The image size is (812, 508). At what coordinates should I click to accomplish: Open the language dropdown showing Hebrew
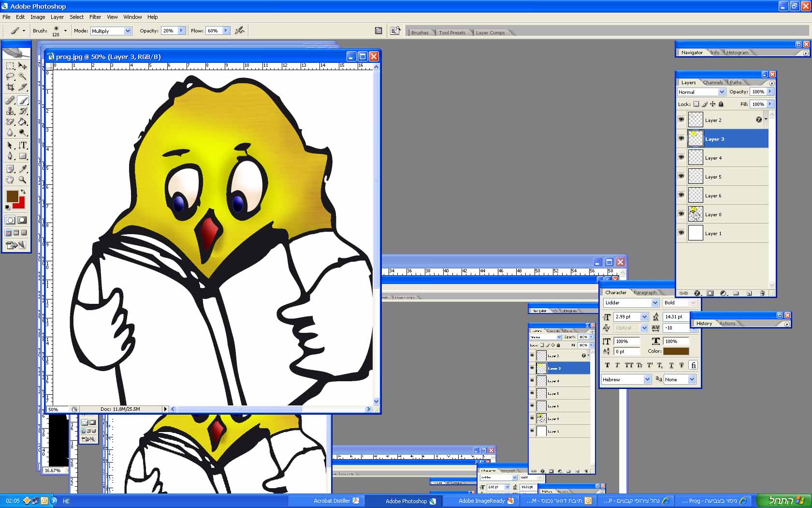pos(626,379)
